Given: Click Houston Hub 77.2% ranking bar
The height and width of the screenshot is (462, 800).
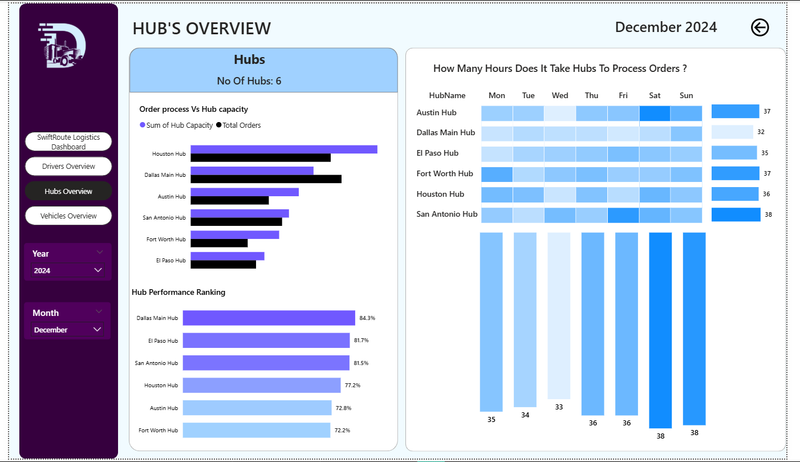Looking at the screenshot, I should point(262,385).
